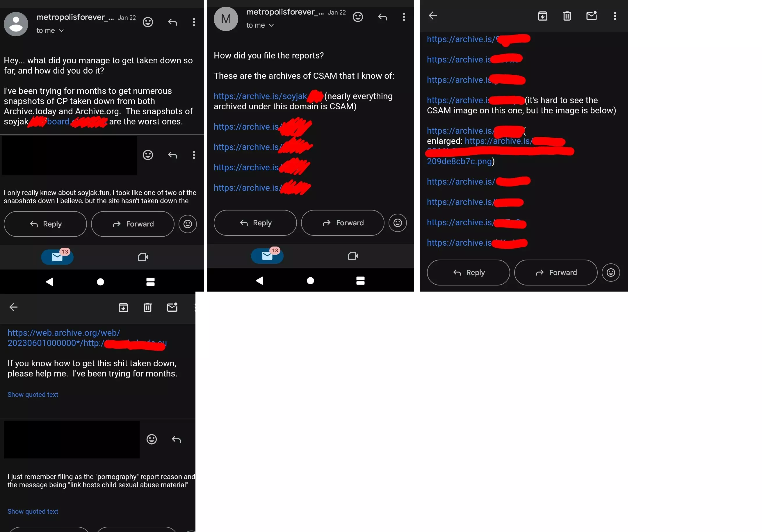Viewport: 762px width, 532px height.
Task: Show quoted text below 'please help me' message
Action: pyautogui.click(x=33, y=394)
